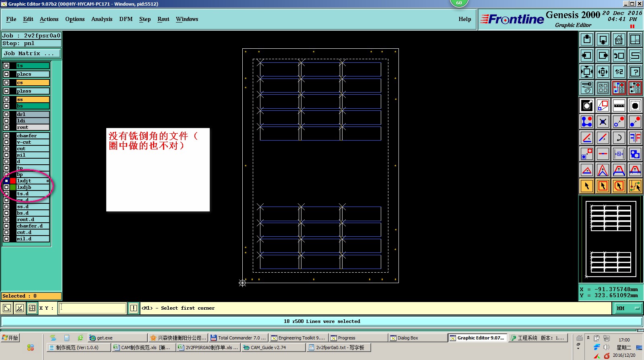The width and height of the screenshot is (644, 360).
Task: Toggle display checkbox for rout layer
Action: coord(6,127)
